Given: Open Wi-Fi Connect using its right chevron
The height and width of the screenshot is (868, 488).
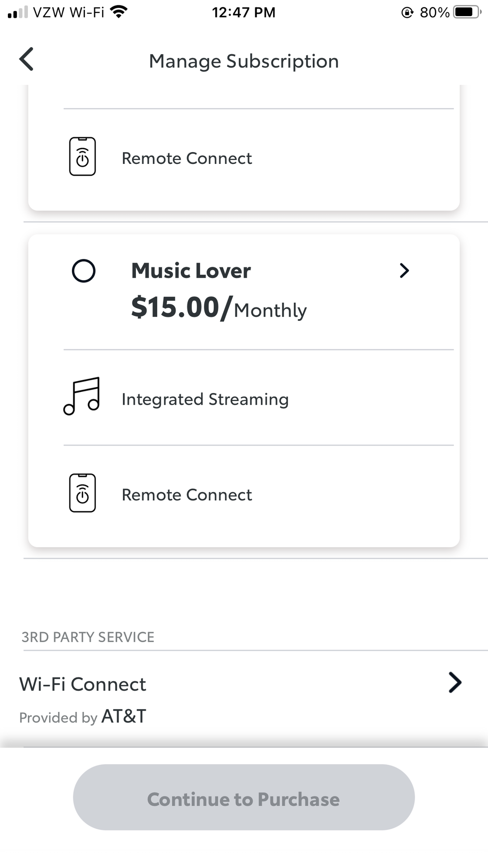Looking at the screenshot, I should coord(455,683).
